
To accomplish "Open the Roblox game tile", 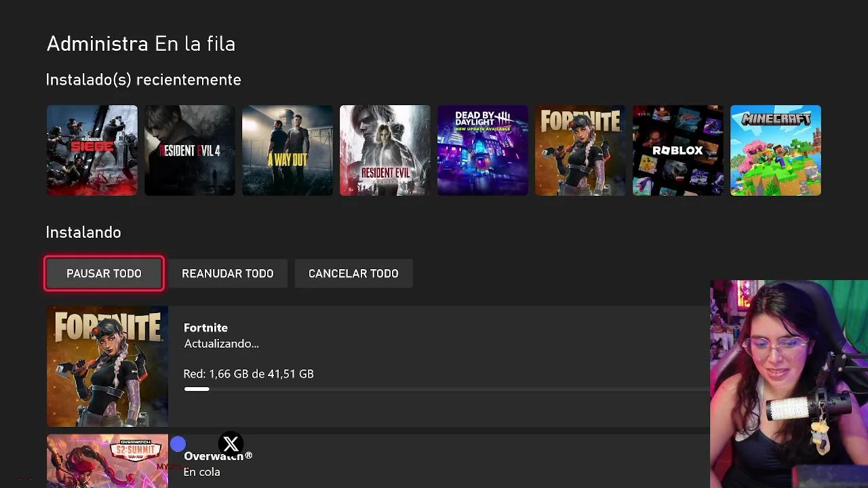I will (x=677, y=150).
